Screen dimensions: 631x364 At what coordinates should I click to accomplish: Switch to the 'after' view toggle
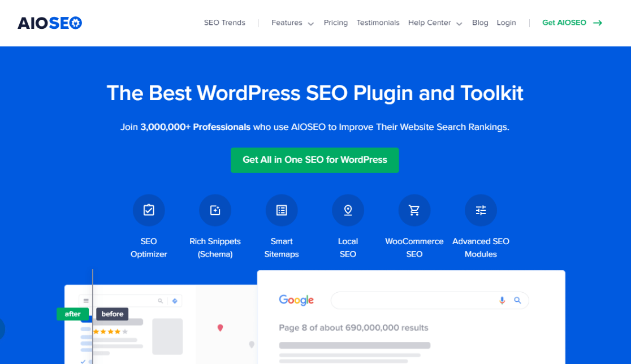[x=73, y=314]
